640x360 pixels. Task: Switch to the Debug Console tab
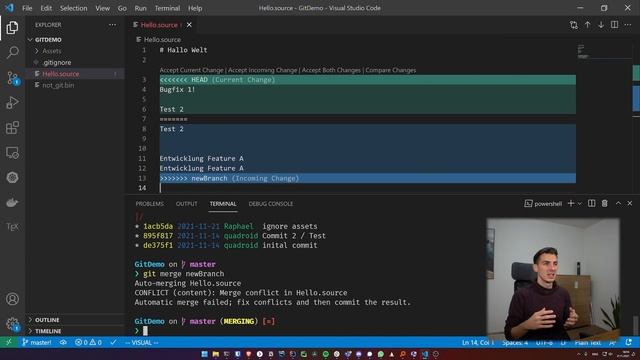pyautogui.click(x=271, y=204)
